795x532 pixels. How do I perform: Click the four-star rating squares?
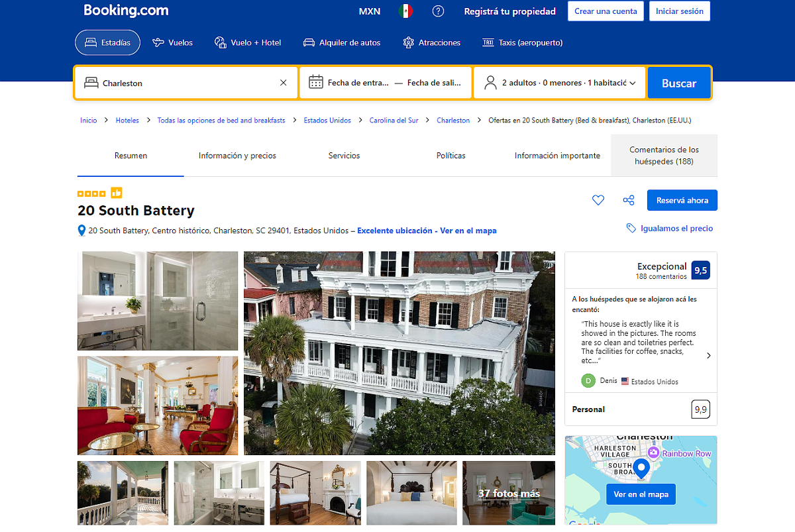(91, 194)
